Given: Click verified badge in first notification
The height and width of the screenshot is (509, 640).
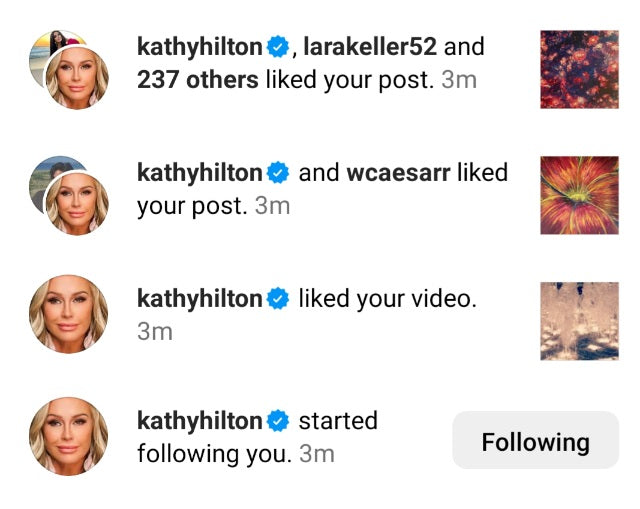Looking at the screenshot, I should coord(278,47).
